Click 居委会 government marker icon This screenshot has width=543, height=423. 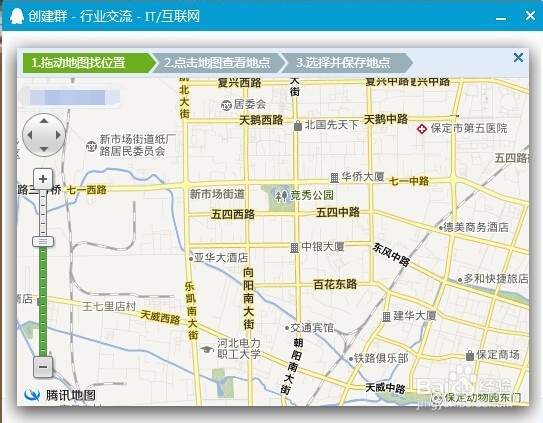tap(226, 105)
